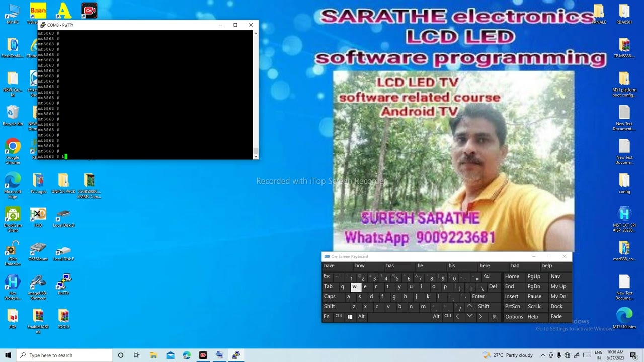
Task: Show hidden system tray icons
Action: [x=543, y=355]
